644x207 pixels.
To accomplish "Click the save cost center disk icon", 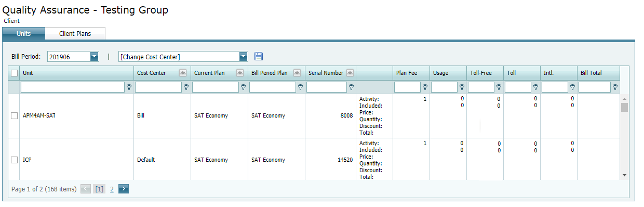I will (x=259, y=56).
